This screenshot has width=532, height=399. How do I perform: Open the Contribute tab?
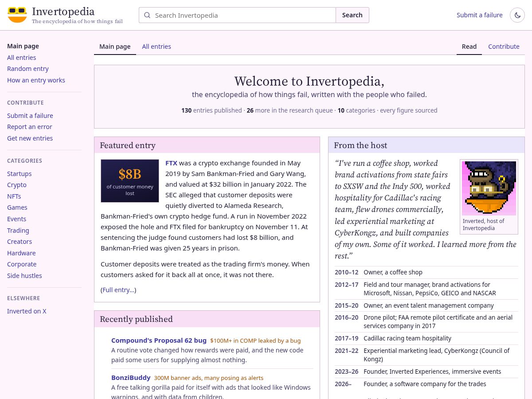[504, 47]
